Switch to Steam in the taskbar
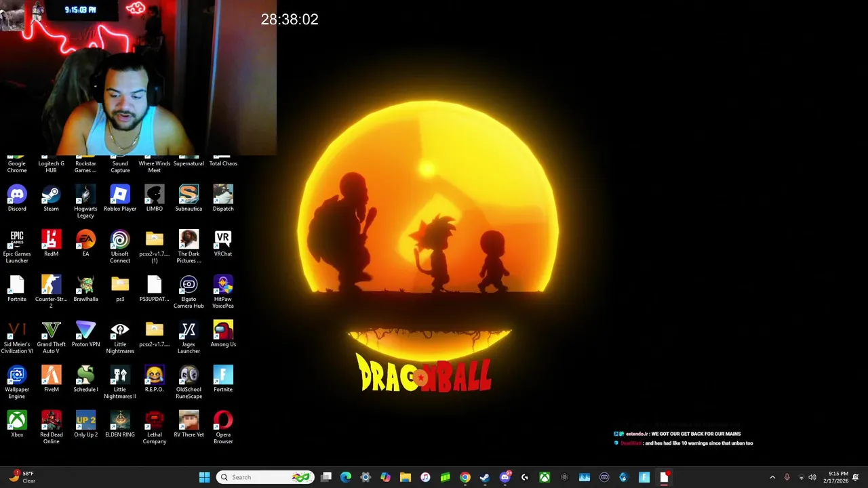868x488 pixels. click(485, 477)
